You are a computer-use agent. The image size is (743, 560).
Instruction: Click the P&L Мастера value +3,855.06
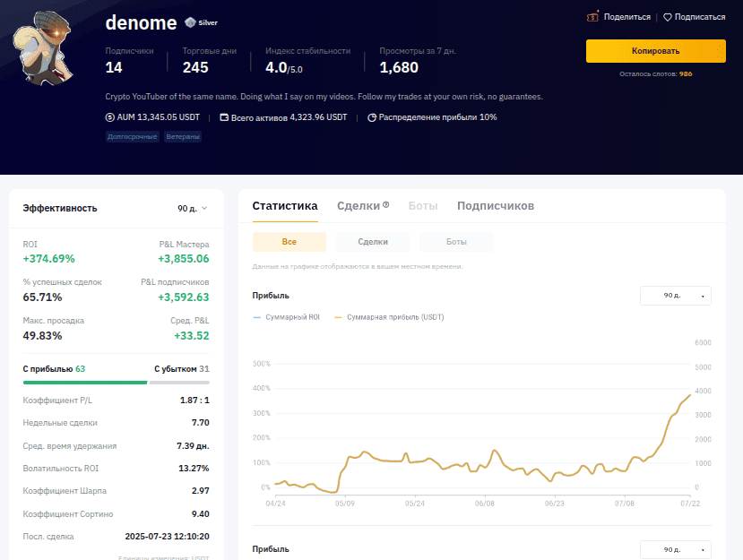[184, 259]
